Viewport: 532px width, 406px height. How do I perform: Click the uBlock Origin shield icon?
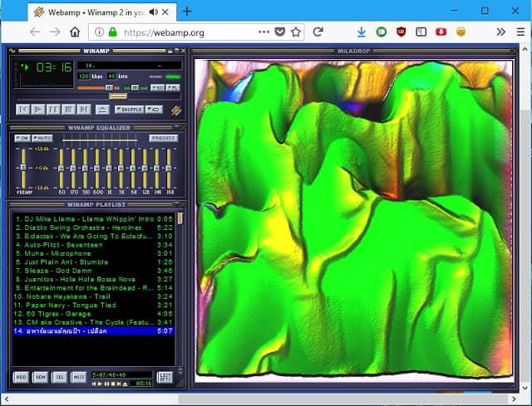[401, 32]
